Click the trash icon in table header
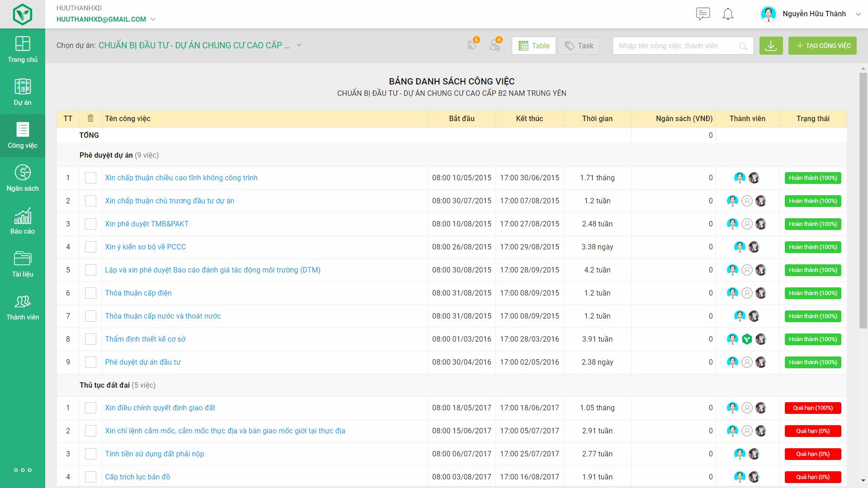The width and height of the screenshot is (868, 488). coord(90,118)
